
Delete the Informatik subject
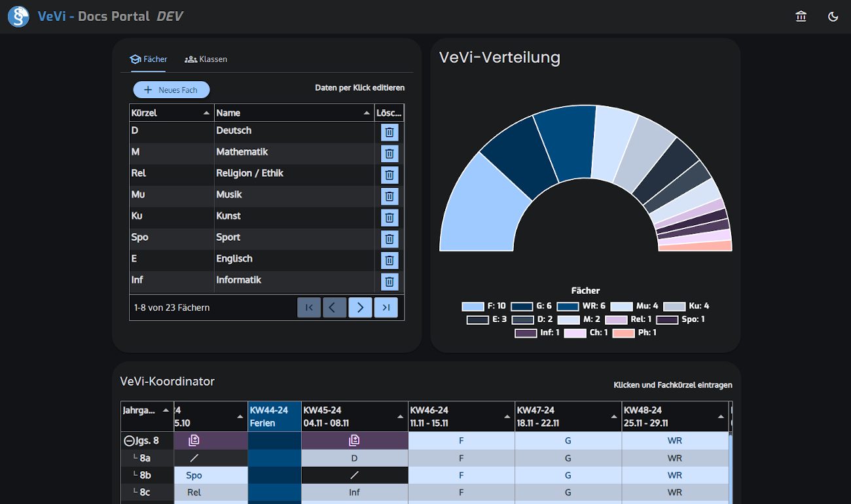(389, 281)
